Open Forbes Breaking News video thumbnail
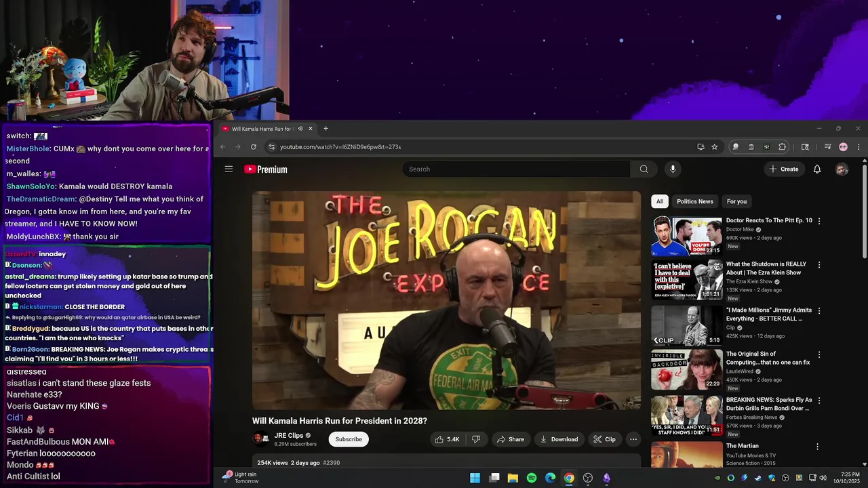 pyautogui.click(x=687, y=415)
